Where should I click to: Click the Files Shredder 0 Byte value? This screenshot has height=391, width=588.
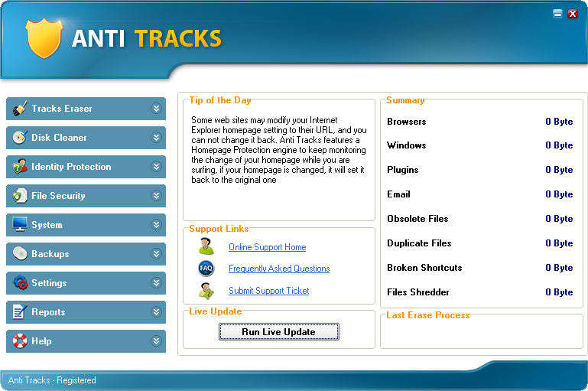point(559,292)
